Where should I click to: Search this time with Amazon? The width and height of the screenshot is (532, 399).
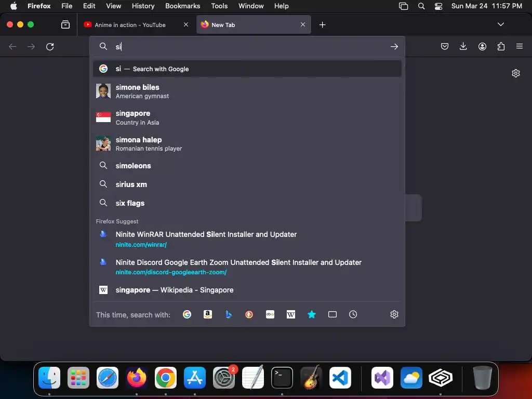pyautogui.click(x=208, y=314)
